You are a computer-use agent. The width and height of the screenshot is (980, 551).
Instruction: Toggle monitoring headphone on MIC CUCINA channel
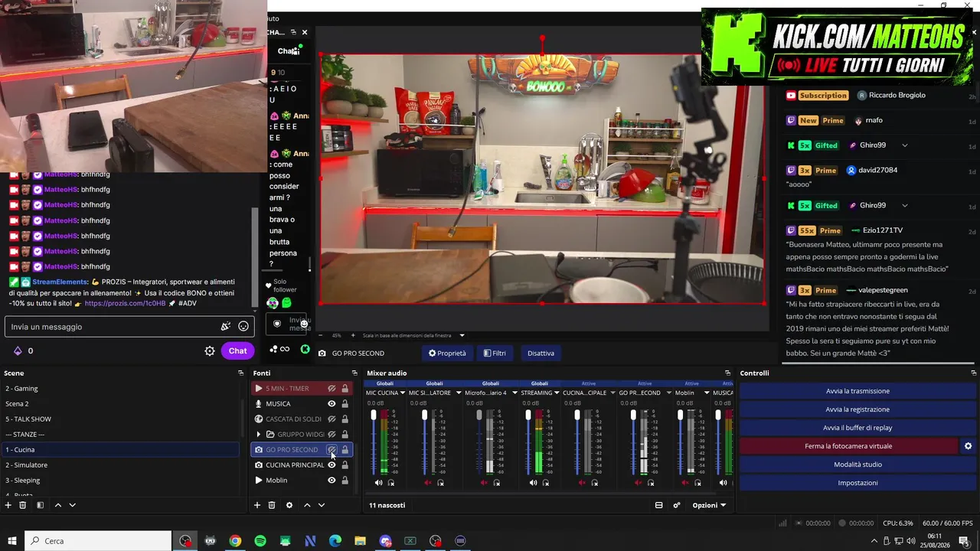[x=391, y=483]
